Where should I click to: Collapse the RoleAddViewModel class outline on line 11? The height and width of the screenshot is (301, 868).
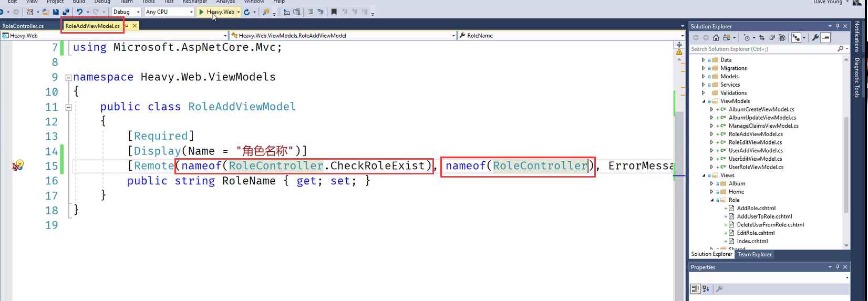coord(68,107)
